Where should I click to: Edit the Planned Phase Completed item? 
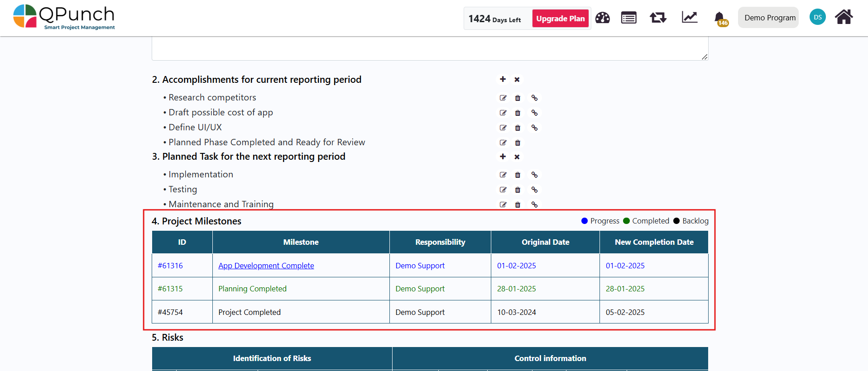click(x=503, y=143)
